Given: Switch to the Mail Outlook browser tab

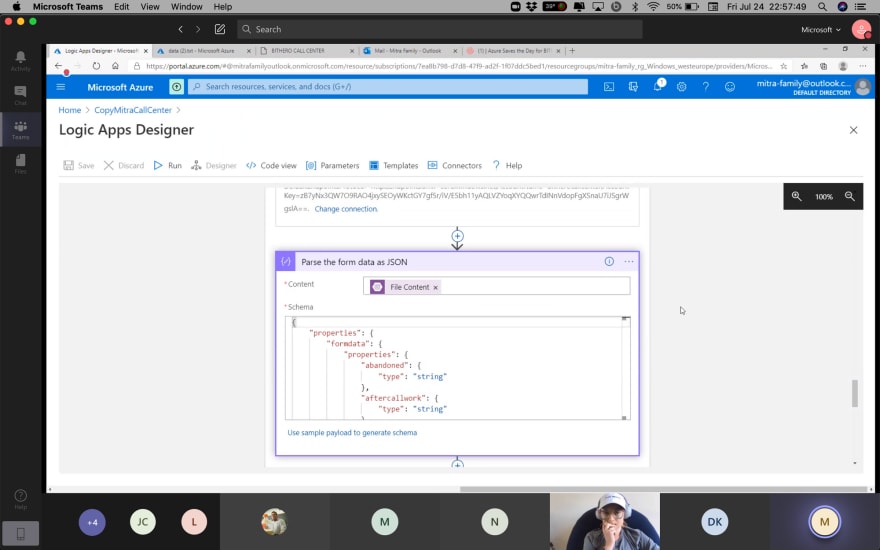Looking at the screenshot, I should point(410,51).
